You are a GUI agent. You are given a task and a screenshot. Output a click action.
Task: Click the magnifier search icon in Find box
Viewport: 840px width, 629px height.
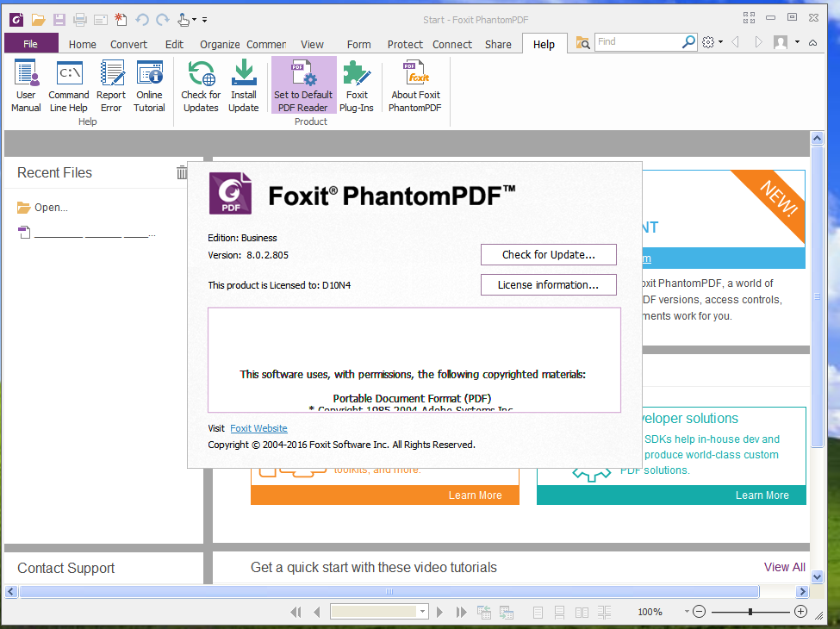pyautogui.click(x=688, y=42)
